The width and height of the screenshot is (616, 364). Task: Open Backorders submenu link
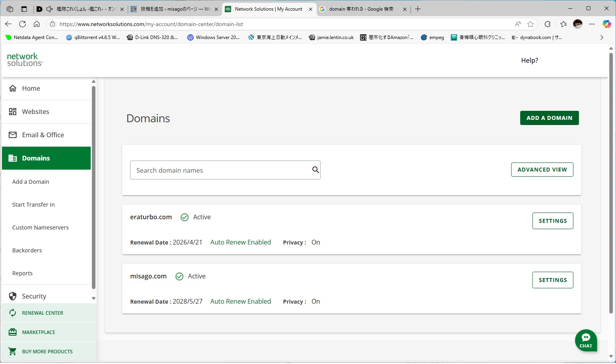pos(27,250)
